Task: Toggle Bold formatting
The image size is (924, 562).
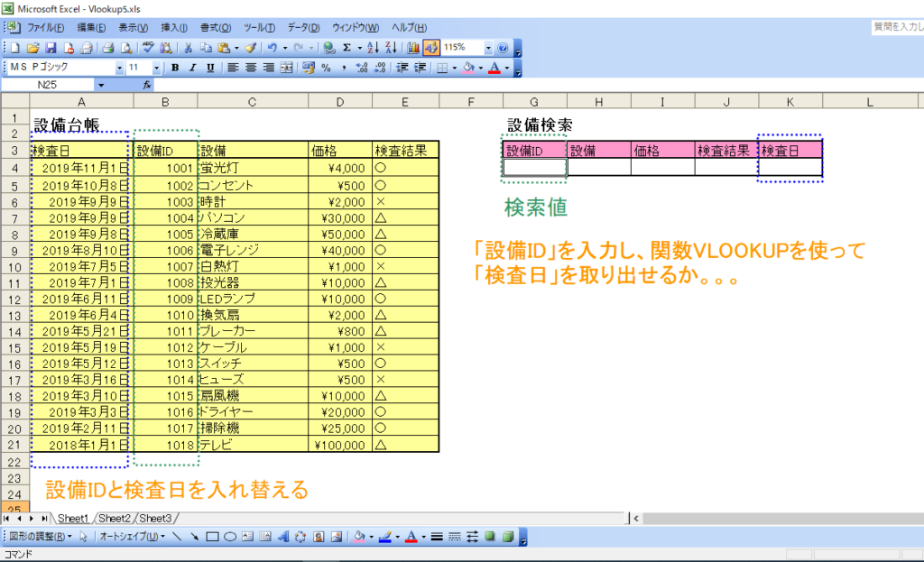Action: (x=175, y=68)
